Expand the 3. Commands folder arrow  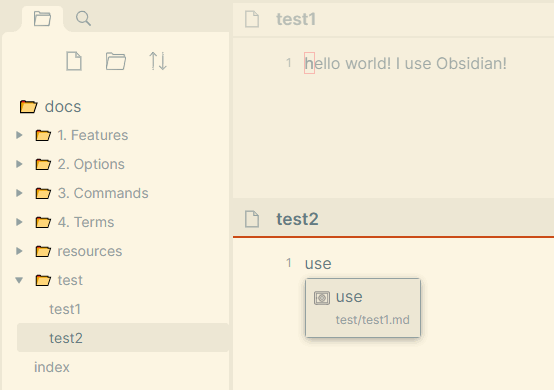pos(19,193)
